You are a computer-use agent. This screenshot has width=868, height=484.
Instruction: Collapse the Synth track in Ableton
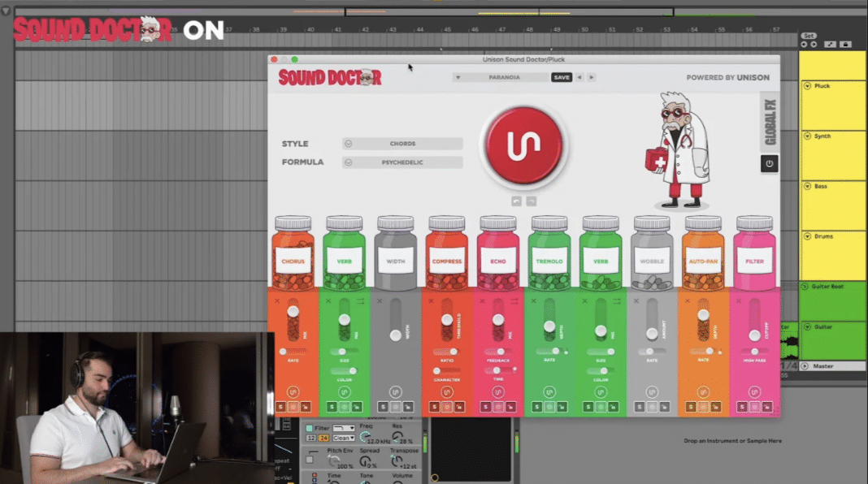(x=807, y=136)
